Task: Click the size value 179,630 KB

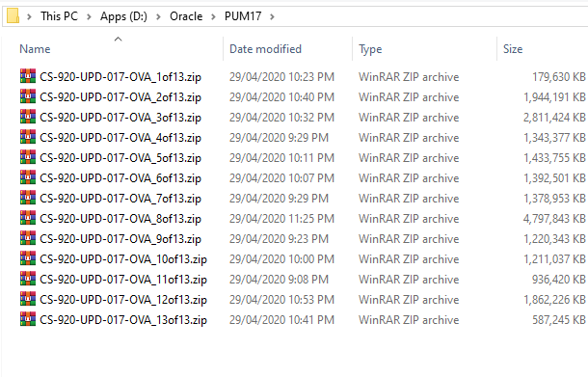Action: click(x=559, y=77)
